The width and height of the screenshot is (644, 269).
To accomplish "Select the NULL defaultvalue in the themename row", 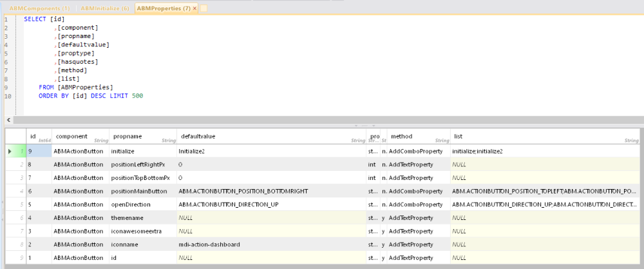I will click(272, 217).
